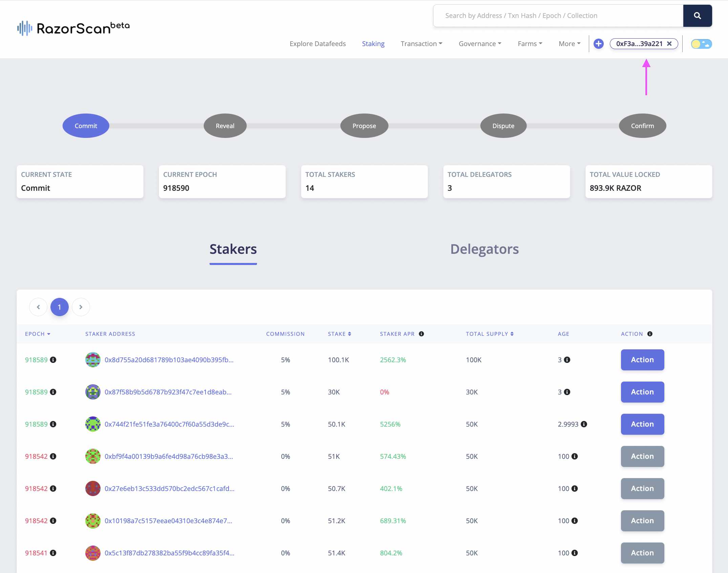Click the info icon beside Action header
728x573 pixels.
pyautogui.click(x=649, y=334)
